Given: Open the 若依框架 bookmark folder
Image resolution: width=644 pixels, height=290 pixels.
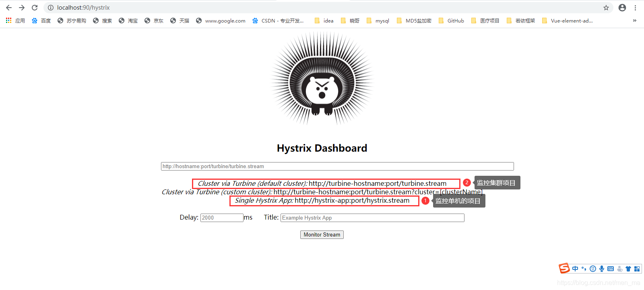Looking at the screenshot, I should point(520,21).
